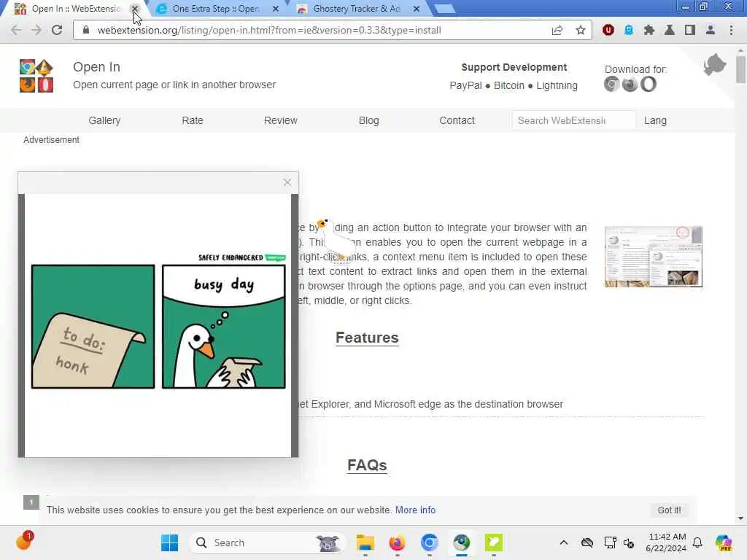Close the Ghostery Tracker tab

tap(416, 9)
